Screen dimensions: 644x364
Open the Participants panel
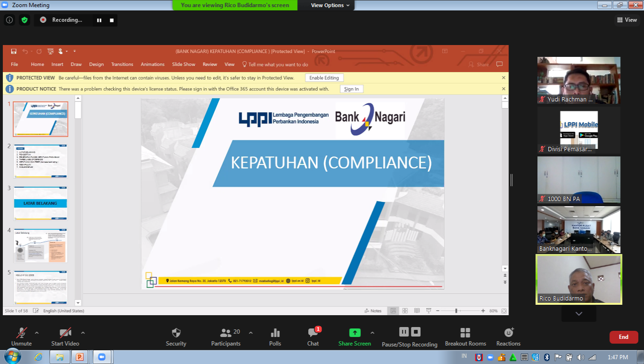226,337
